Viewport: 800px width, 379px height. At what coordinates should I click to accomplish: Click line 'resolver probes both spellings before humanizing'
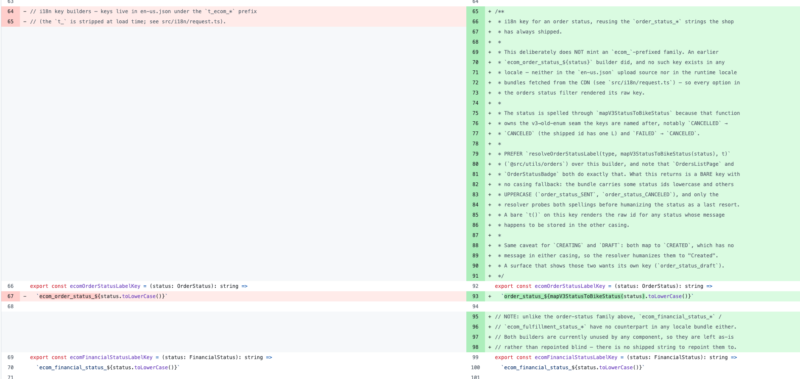[x=619, y=205]
